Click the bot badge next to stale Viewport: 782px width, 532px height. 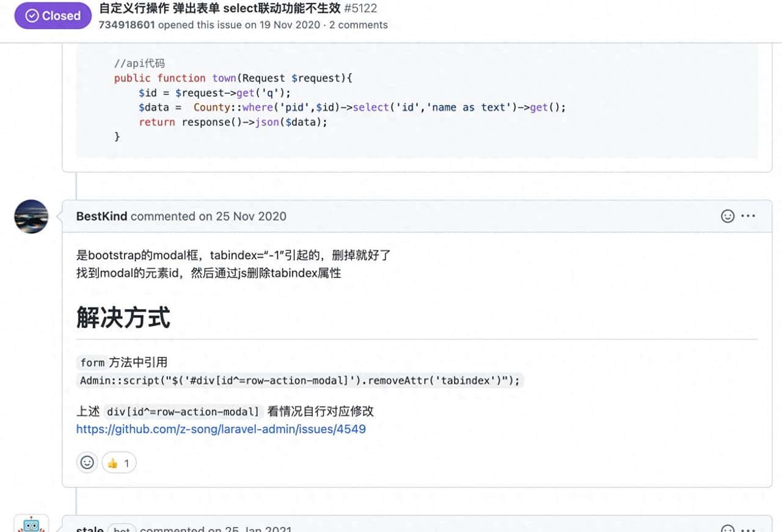(121, 530)
